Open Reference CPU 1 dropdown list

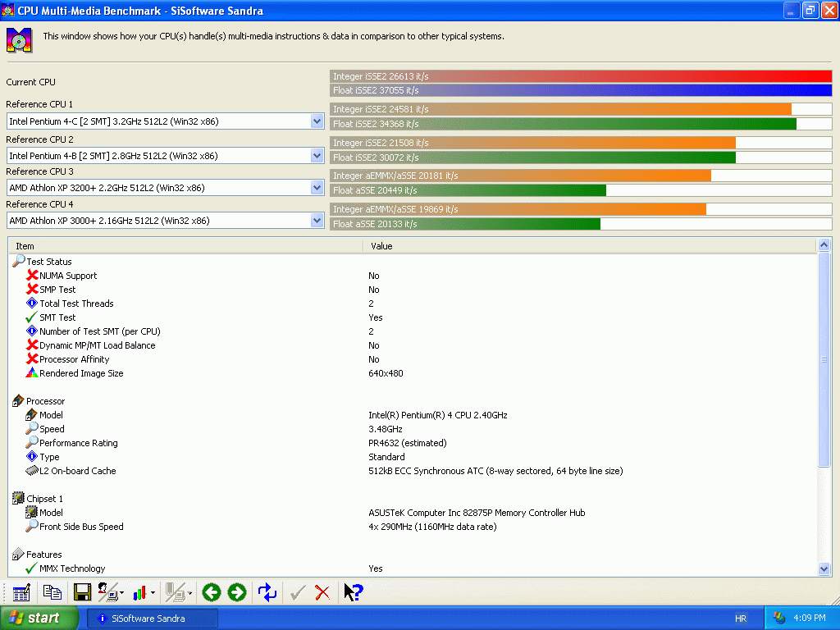(317, 121)
